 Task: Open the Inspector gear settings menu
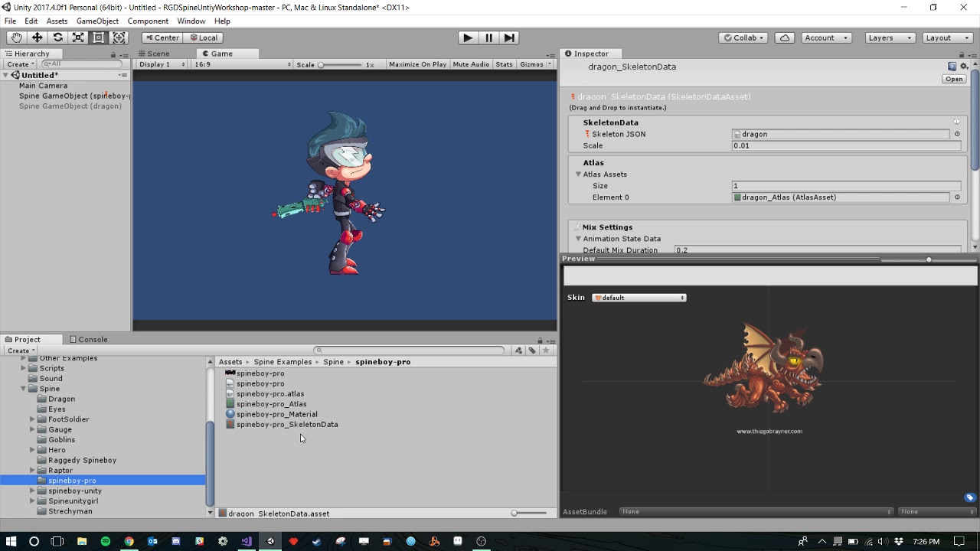point(964,67)
